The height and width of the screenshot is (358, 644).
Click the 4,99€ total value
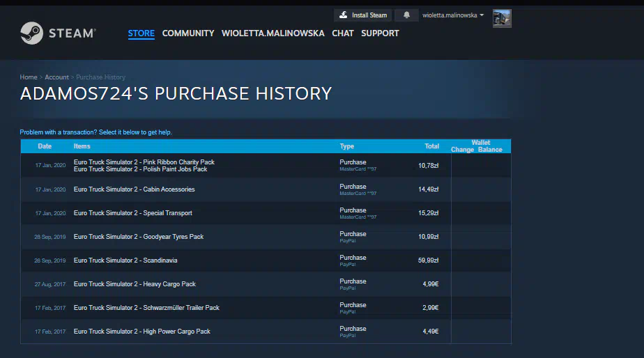(x=431, y=284)
